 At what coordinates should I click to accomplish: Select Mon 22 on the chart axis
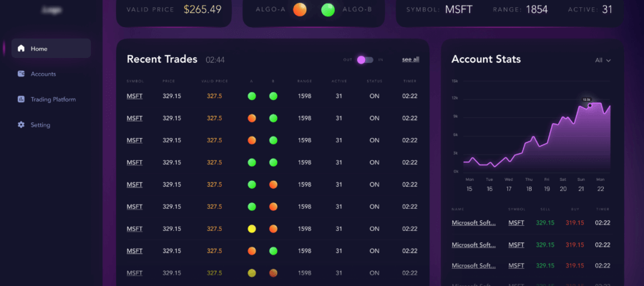point(600,184)
